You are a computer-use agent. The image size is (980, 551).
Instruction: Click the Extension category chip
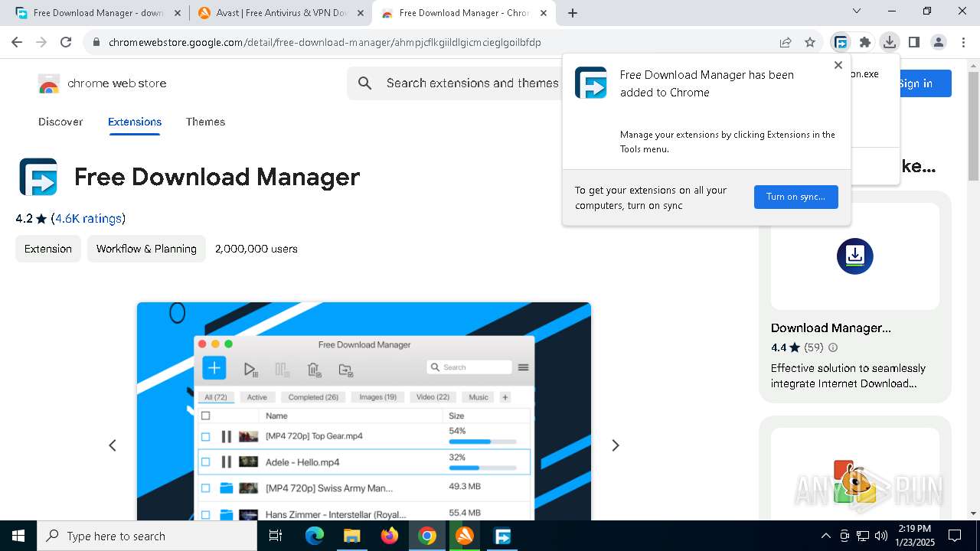coord(48,249)
